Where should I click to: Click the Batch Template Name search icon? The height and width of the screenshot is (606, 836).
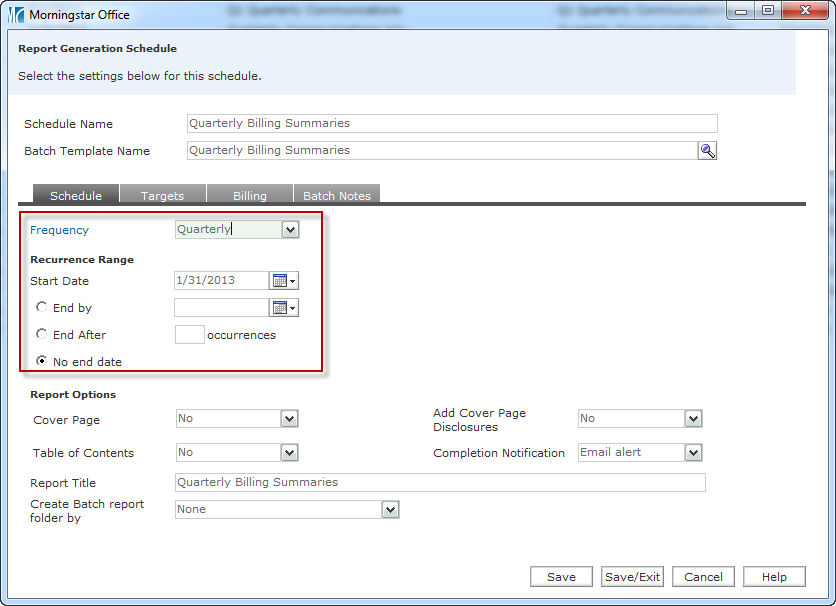(x=707, y=151)
